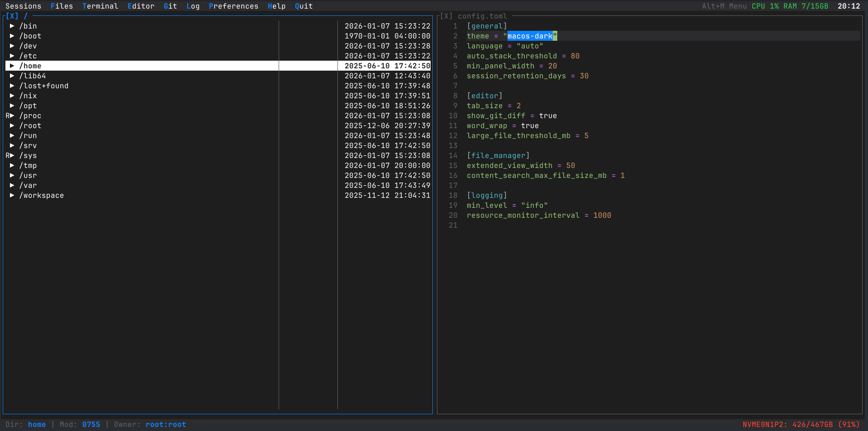Click the restricted marker on /sys
868x431 pixels.
point(7,155)
